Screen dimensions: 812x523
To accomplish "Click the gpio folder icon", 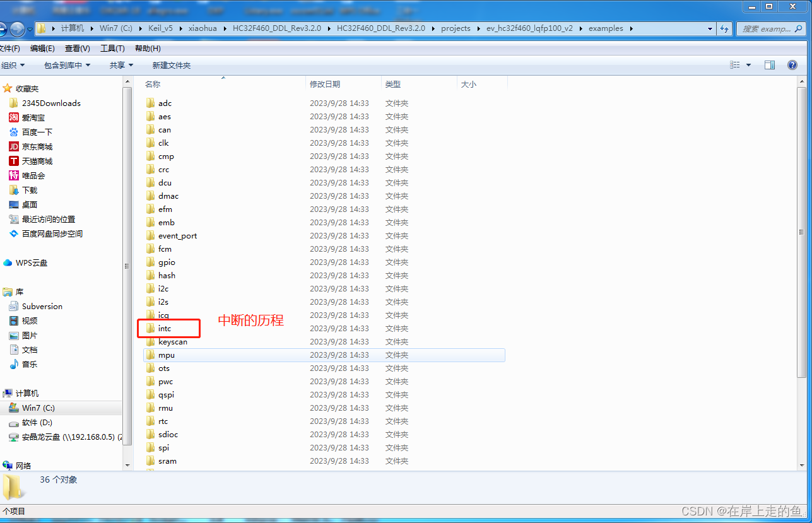I will coord(150,262).
